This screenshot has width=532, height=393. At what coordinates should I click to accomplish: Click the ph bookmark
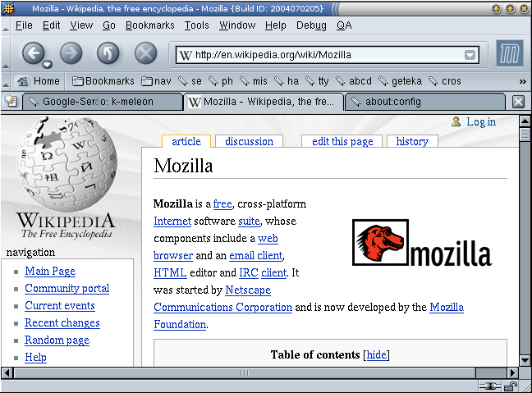click(x=221, y=81)
